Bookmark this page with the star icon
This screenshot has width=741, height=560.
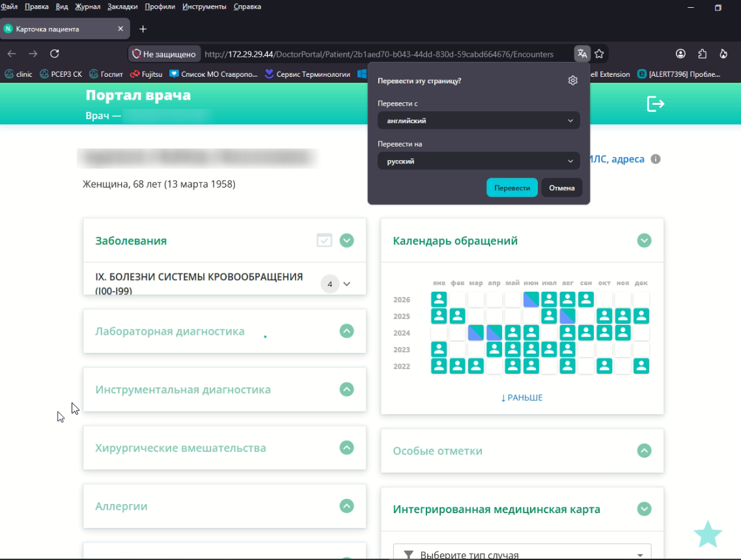pos(599,54)
